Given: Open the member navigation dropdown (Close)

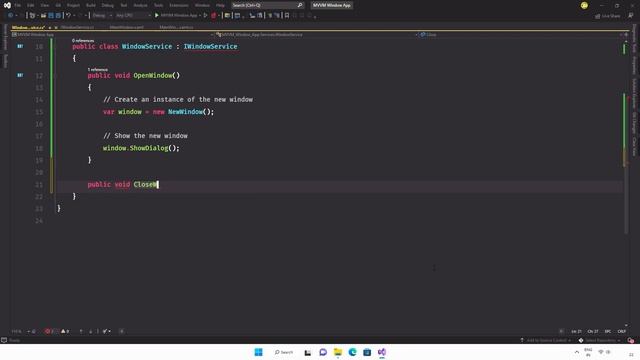Looking at the screenshot, I should pyautogui.click(x=520, y=35).
